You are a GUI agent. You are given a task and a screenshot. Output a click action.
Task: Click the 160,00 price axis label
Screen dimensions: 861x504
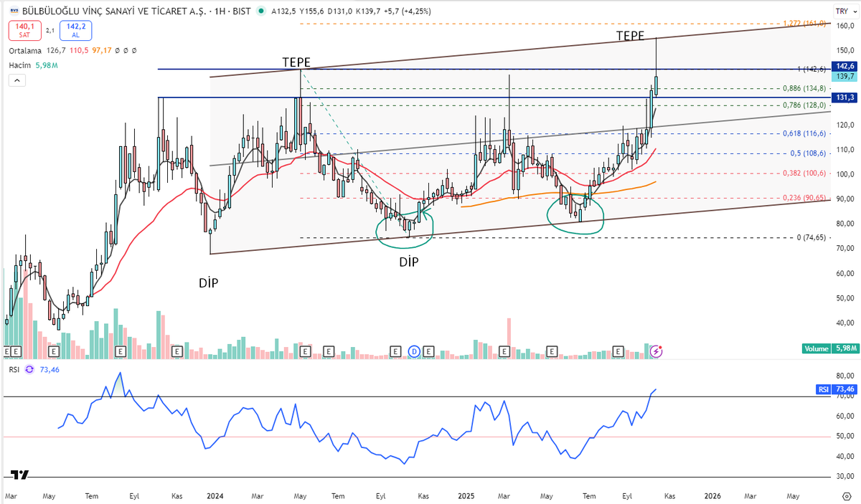click(844, 27)
